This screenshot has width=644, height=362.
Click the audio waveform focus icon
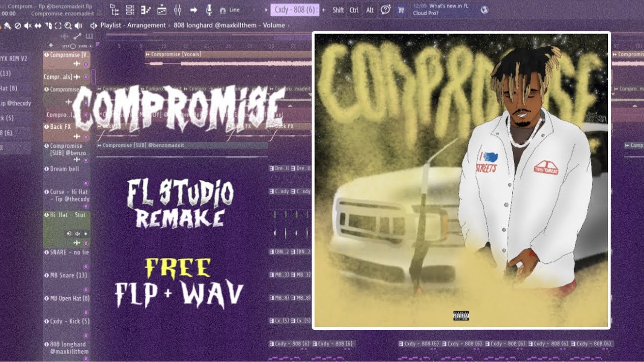click(64, 36)
